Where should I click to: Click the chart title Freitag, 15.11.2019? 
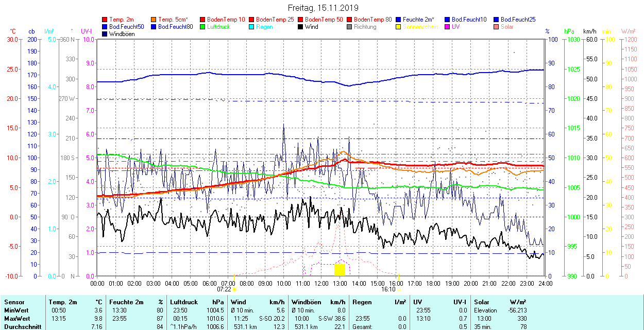(x=323, y=8)
